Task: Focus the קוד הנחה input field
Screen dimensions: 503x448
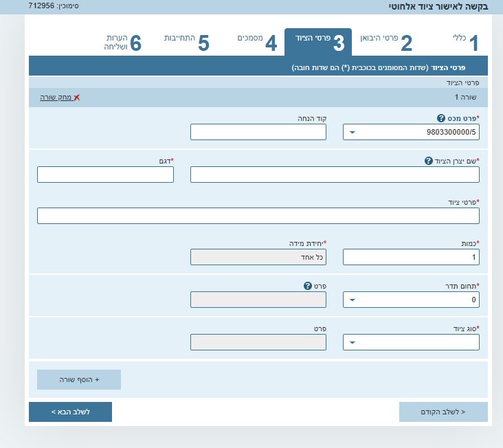Action: coord(258,132)
